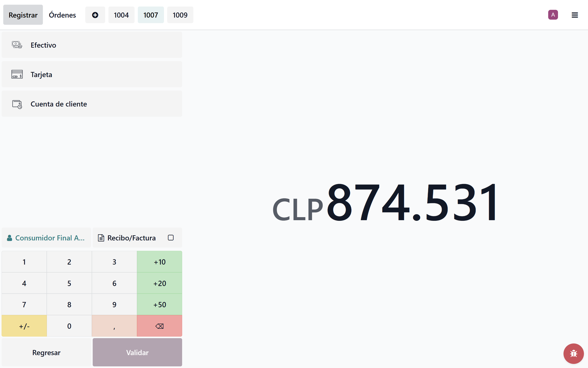Click the red debug bug icon
The width and height of the screenshot is (588, 368).
573,354
